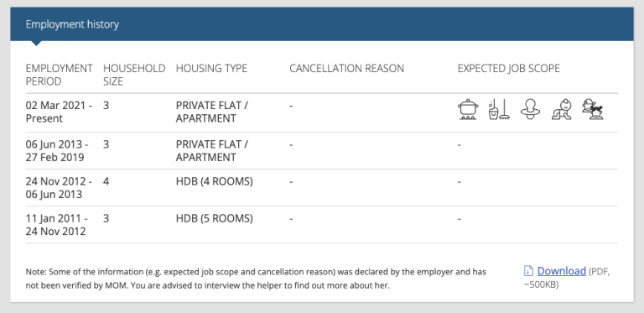The image size is (644, 313).
Task: Click the Expected Job Scope column header
Action: (x=508, y=68)
